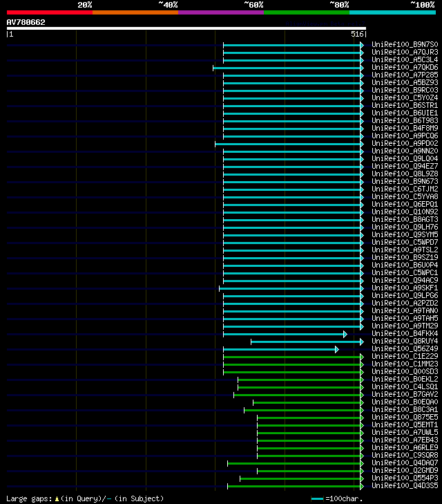442x504 pixels.
Task: Select UniRef100_Q10N92 label
Action: [405, 212]
